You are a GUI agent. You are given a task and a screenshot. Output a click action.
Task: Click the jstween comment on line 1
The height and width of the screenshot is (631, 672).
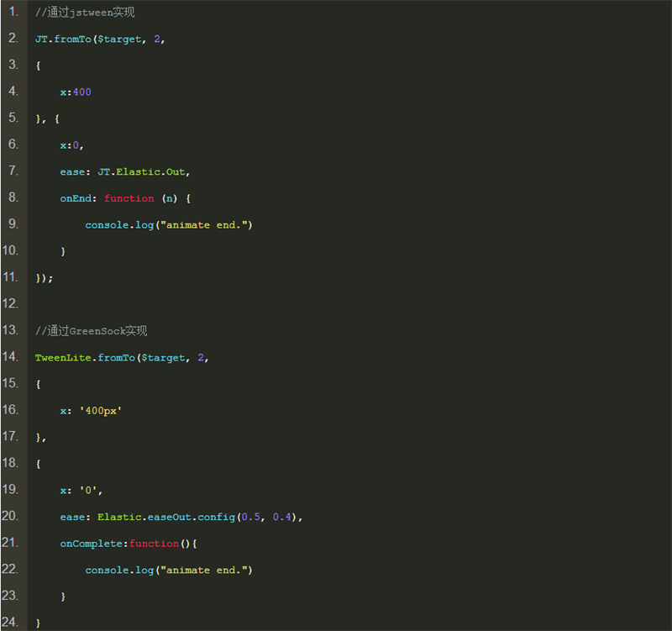coord(85,13)
